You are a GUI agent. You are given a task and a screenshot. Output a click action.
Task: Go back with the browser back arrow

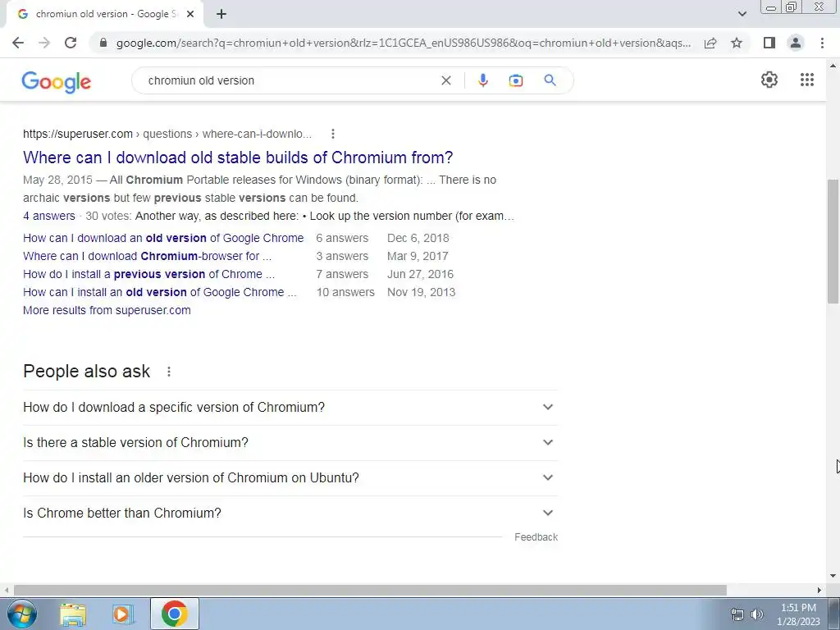(x=18, y=43)
